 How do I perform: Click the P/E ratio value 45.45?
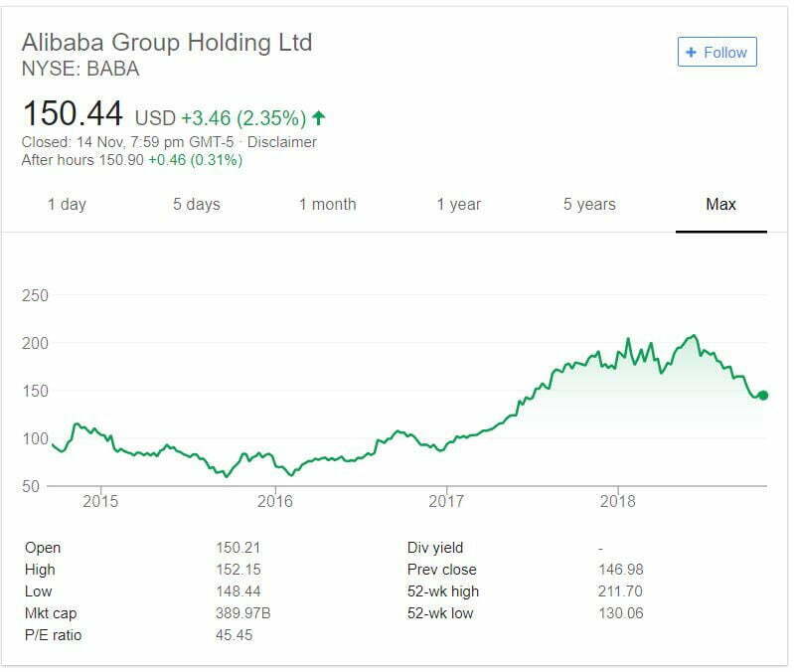point(234,635)
